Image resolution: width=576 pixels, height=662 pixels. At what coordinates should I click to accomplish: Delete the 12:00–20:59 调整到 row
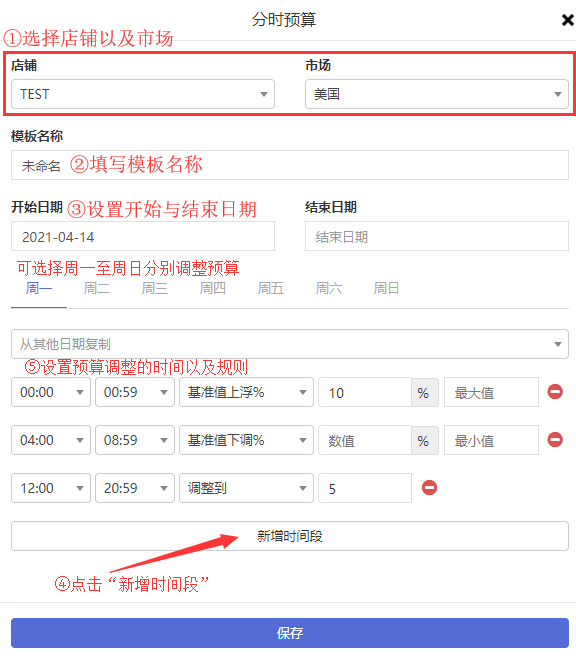429,488
